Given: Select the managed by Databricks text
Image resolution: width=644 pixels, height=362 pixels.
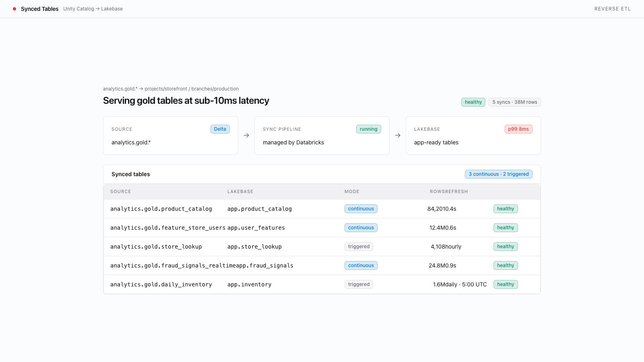Looking at the screenshot, I should [293, 142].
